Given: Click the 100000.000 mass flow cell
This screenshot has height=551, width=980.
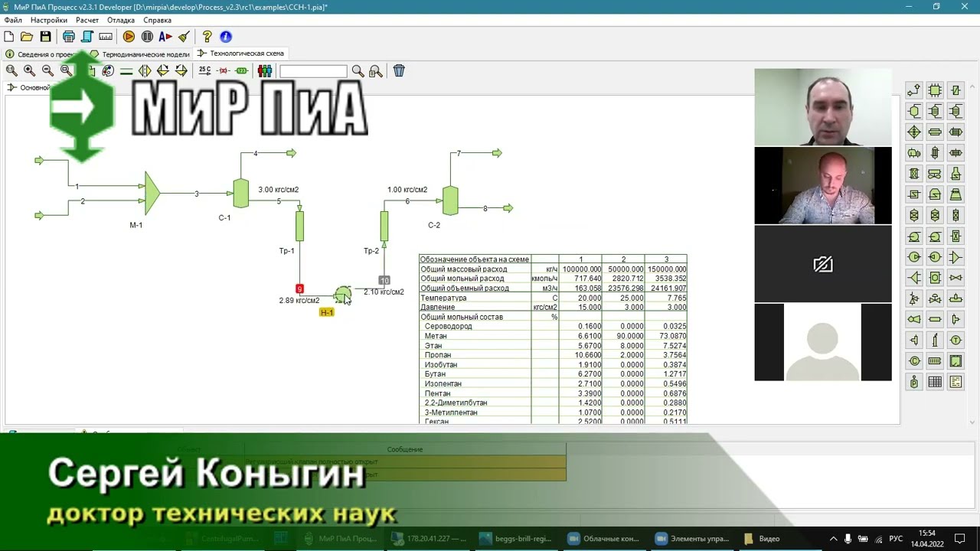Looking at the screenshot, I should pos(581,269).
